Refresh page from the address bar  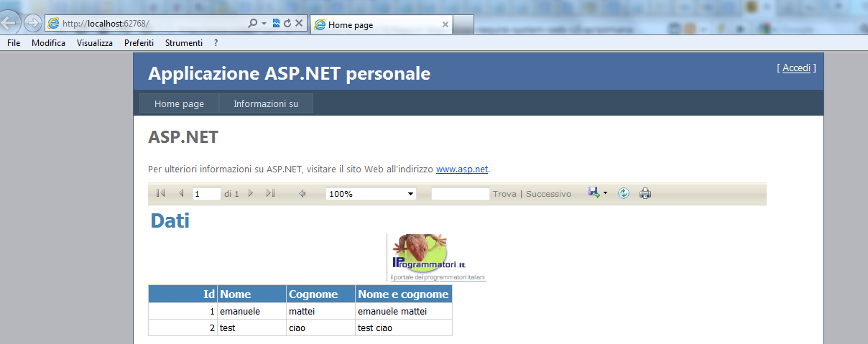click(x=287, y=23)
